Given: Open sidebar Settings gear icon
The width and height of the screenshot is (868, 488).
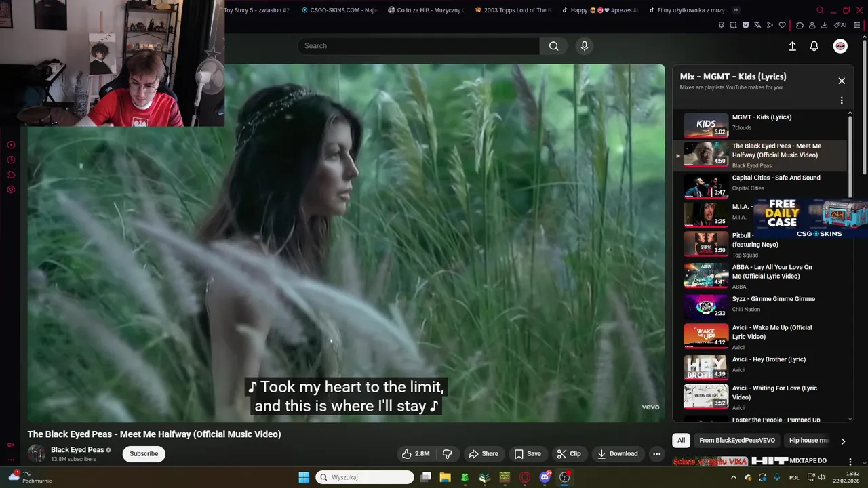Looking at the screenshot, I should (11, 190).
